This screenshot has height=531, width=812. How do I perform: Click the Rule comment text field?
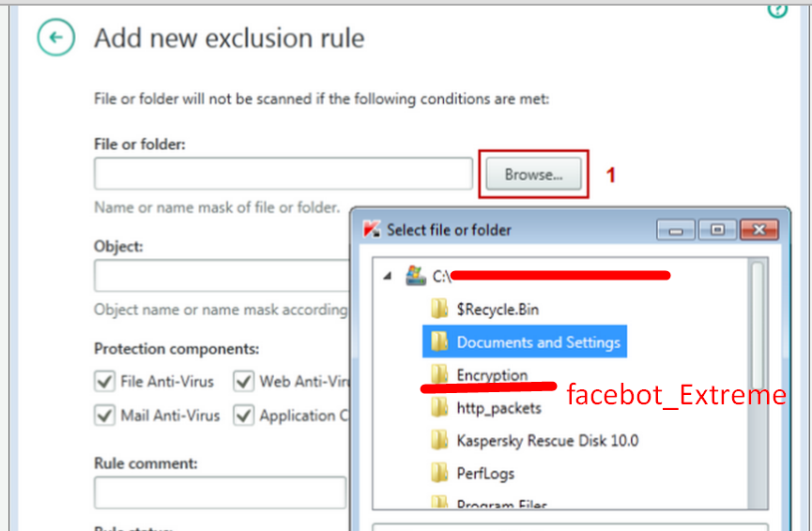pyautogui.click(x=220, y=493)
